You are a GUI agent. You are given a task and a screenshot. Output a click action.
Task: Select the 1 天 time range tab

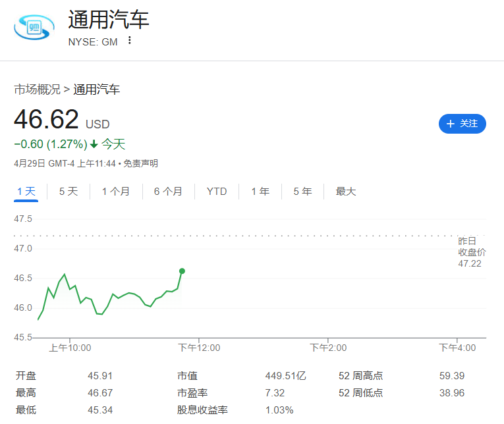pos(26,192)
